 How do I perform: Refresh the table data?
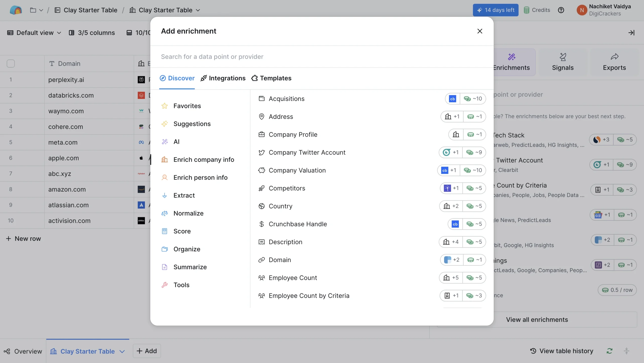coord(609,351)
